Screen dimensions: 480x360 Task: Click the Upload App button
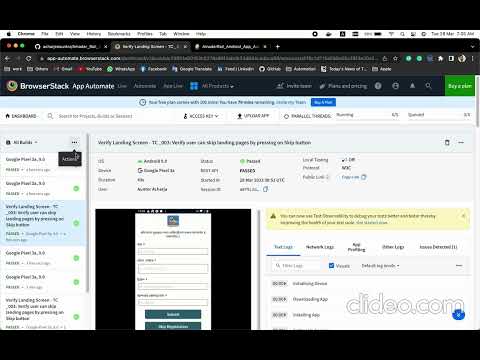[x=253, y=116]
